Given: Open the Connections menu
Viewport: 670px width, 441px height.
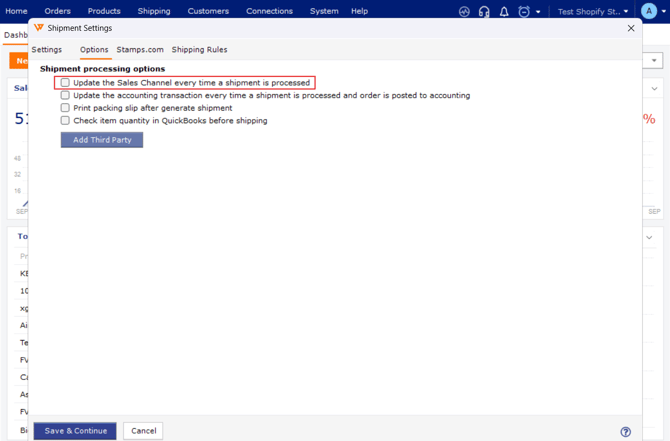Looking at the screenshot, I should [269, 11].
